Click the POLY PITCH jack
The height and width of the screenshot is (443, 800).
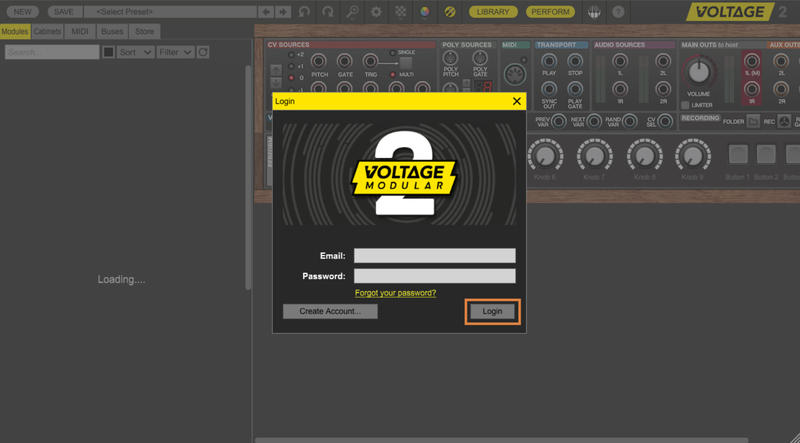(451, 58)
